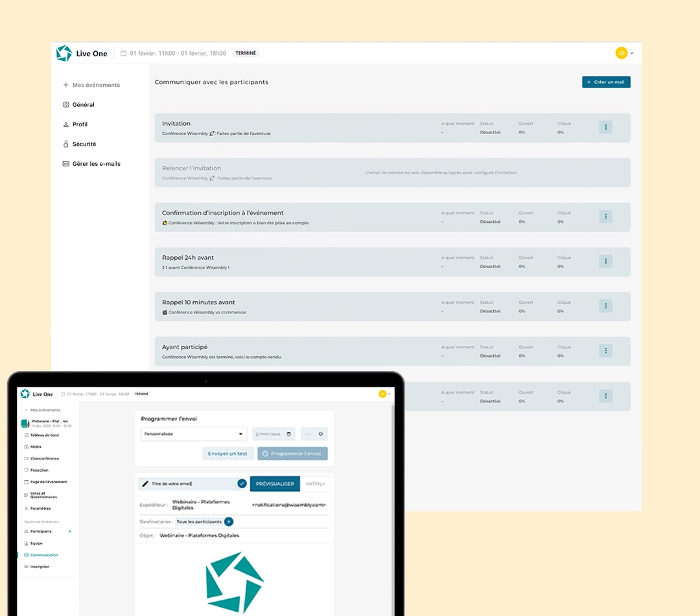
Task: Click the plus icon next to Mes événements
Action: coord(65,85)
